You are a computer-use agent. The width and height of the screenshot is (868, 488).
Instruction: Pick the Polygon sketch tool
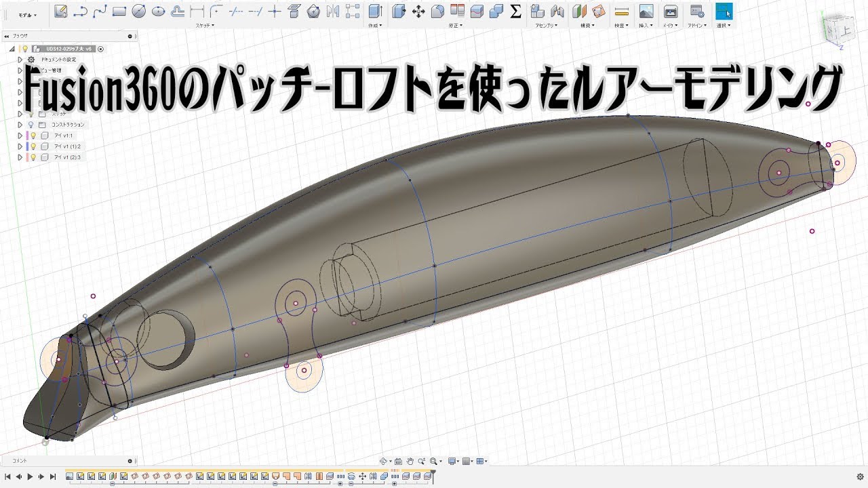[x=313, y=11]
